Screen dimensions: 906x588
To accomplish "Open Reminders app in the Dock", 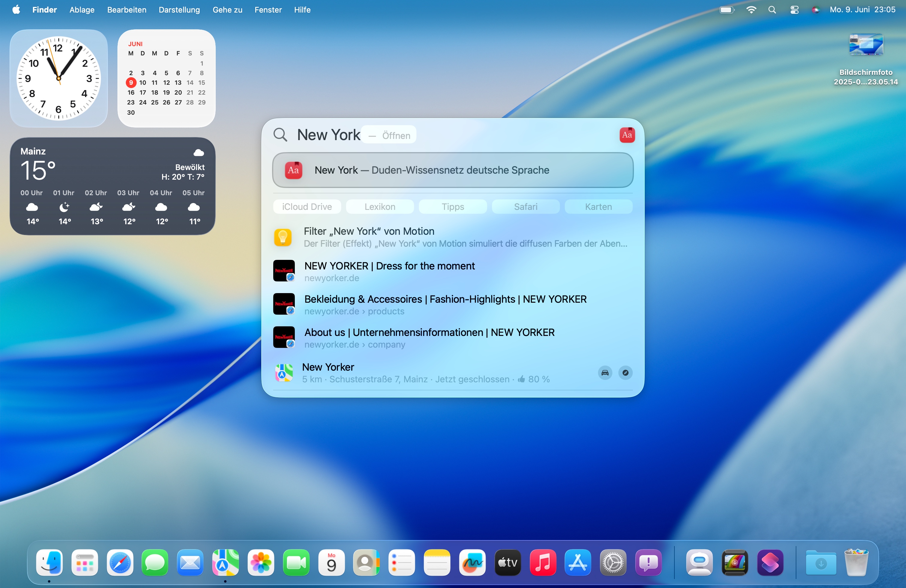I will (x=401, y=562).
